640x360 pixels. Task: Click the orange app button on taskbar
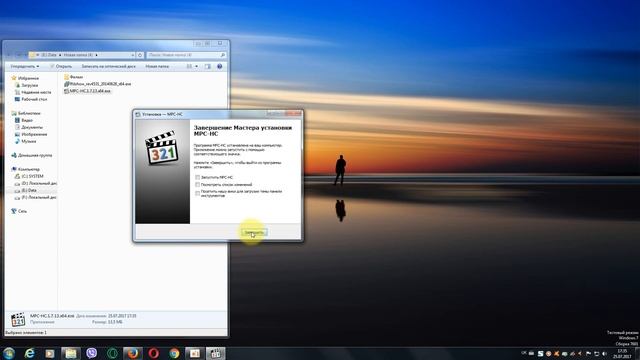[195, 353]
